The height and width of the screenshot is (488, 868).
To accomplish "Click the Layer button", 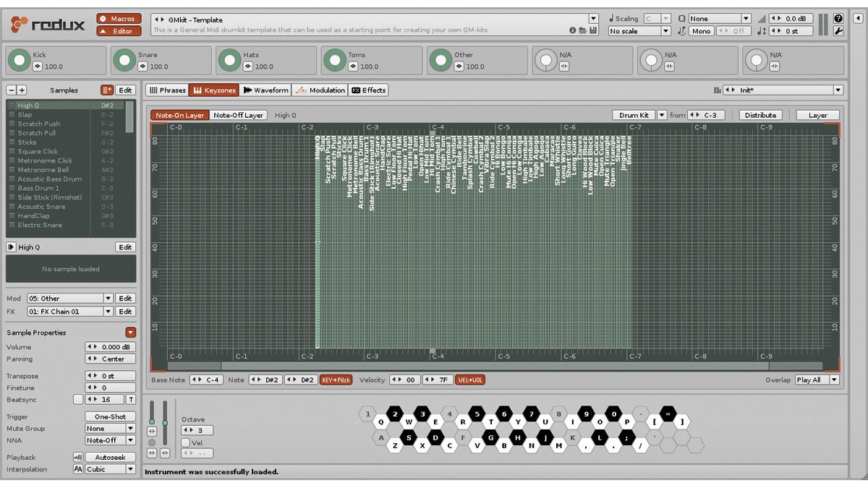I will point(818,115).
